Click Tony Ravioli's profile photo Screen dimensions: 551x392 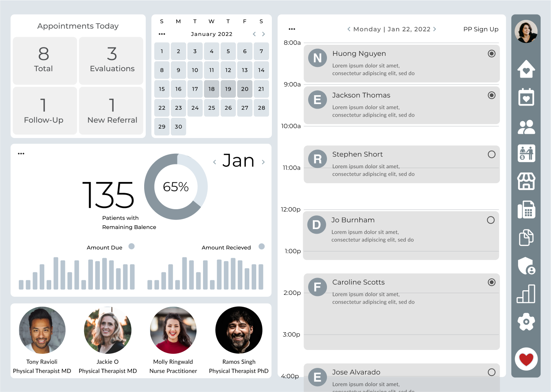pos(42,330)
